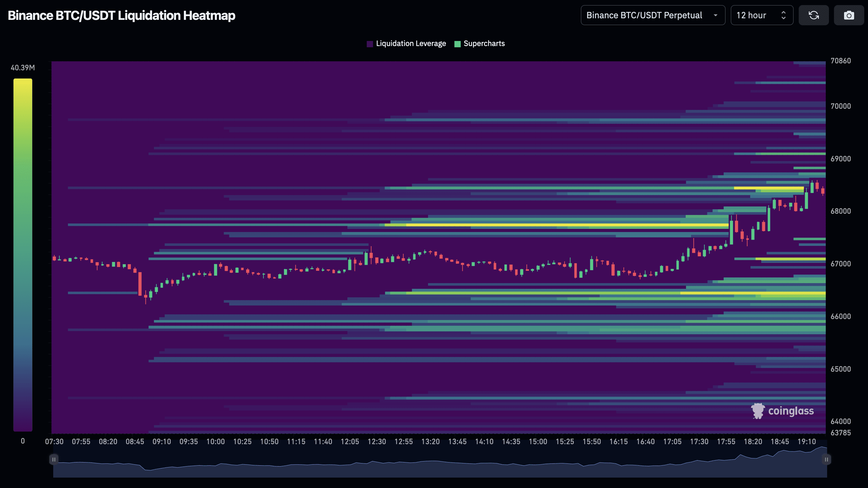This screenshot has width=868, height=488.
Task: Open the 12 hour timeframe dropdown
Action: tap(762, 15)
